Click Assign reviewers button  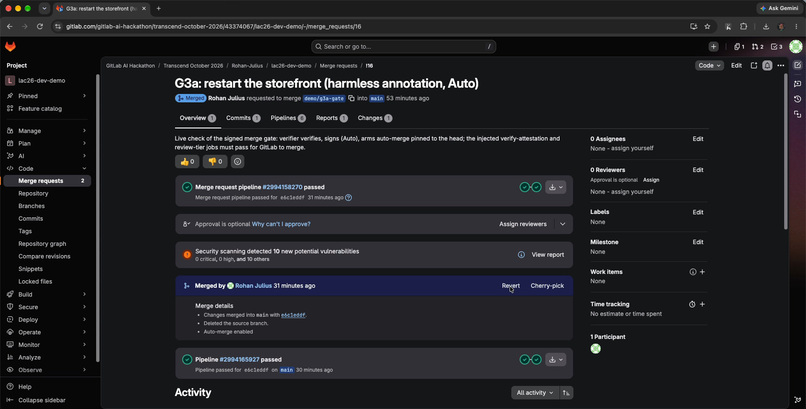pos(523,224)
